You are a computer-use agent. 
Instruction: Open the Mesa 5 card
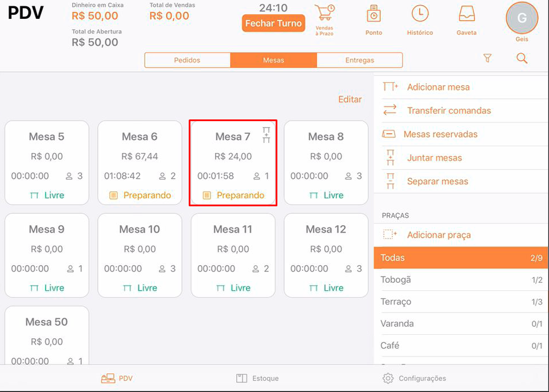point(47,163)
